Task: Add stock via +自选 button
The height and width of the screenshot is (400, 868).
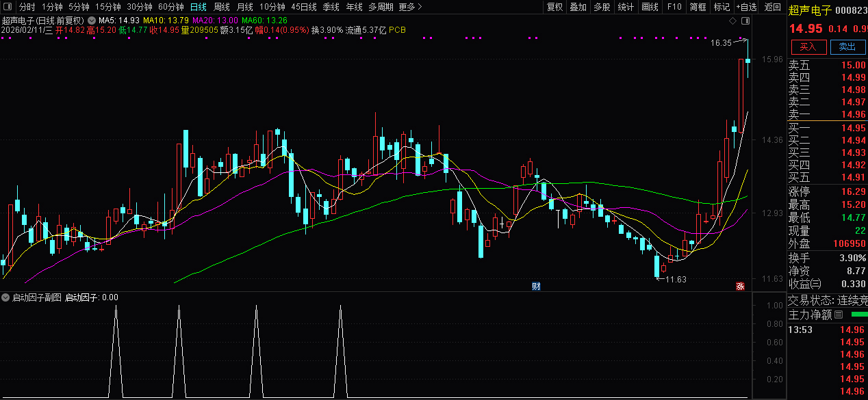Action: (746, 7)
